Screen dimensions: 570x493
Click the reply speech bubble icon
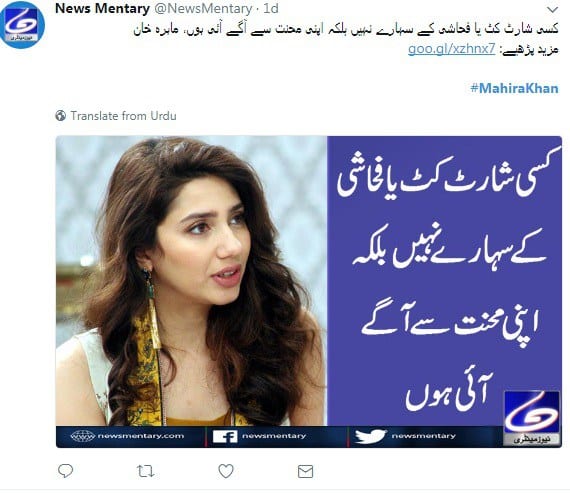65,471
